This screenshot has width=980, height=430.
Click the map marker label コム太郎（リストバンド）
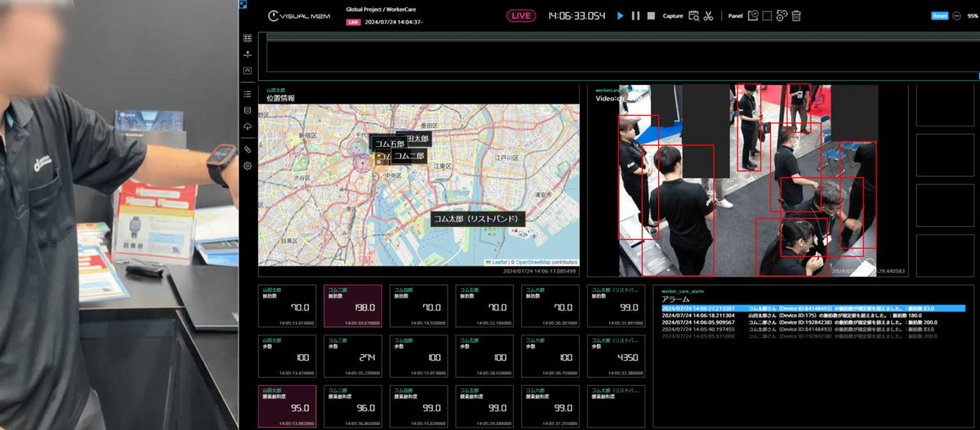[x=478, y=219]
